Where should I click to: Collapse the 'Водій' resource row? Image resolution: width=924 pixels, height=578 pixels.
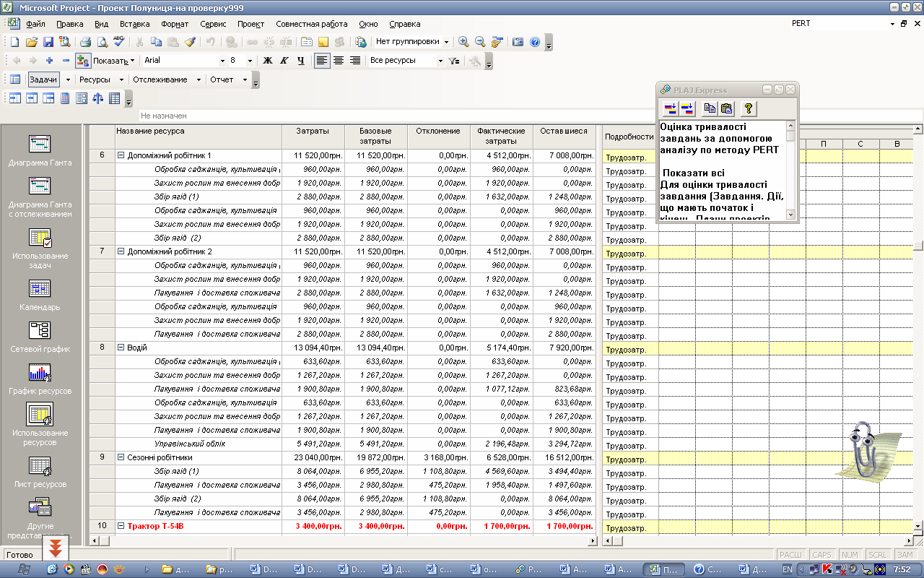coord(121,348)
